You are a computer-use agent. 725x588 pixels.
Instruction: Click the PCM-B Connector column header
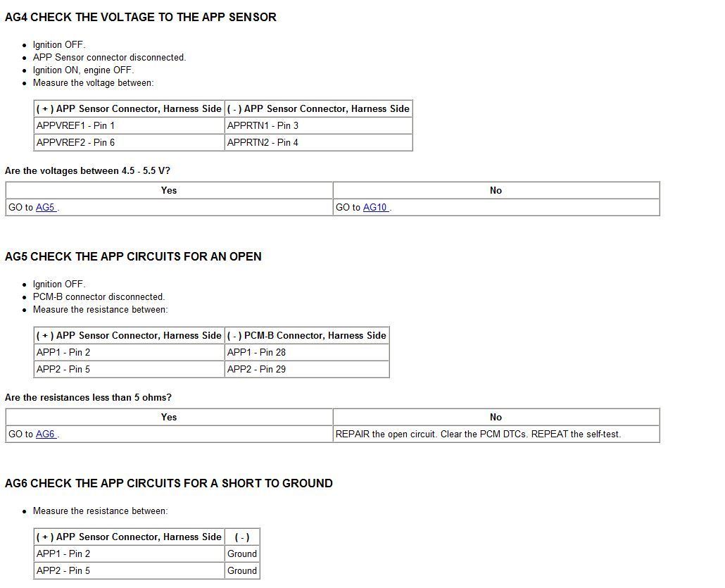(306, 335)
